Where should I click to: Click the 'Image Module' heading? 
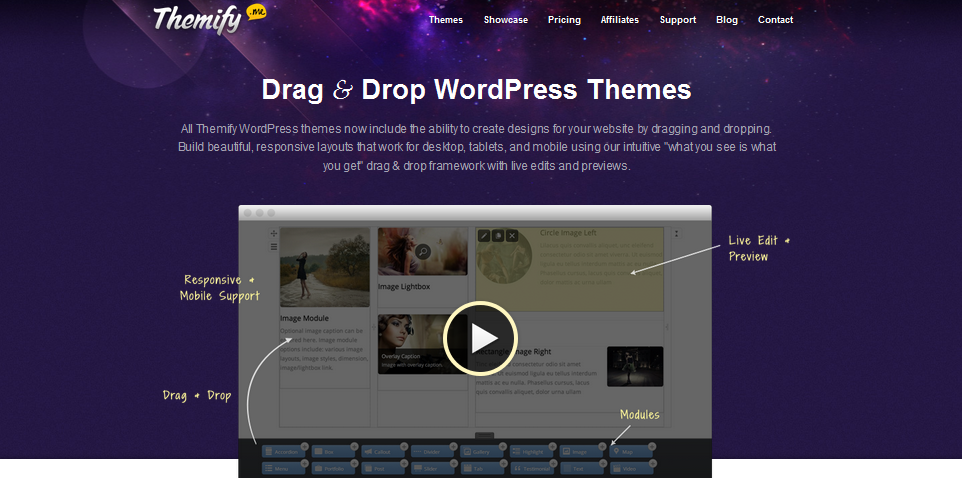304,318
